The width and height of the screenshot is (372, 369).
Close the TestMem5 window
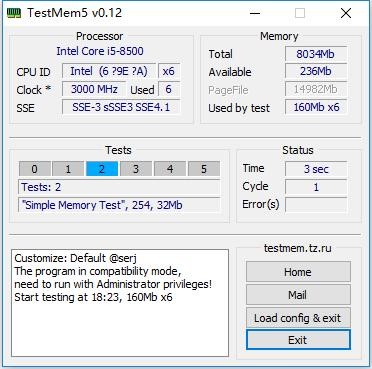pyautogui.click(x=346, y=13)
